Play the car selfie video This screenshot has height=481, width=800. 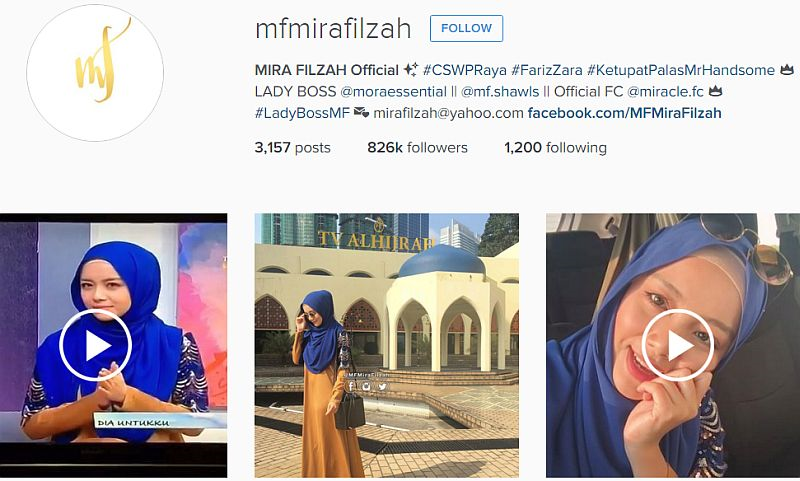[678, 345]
